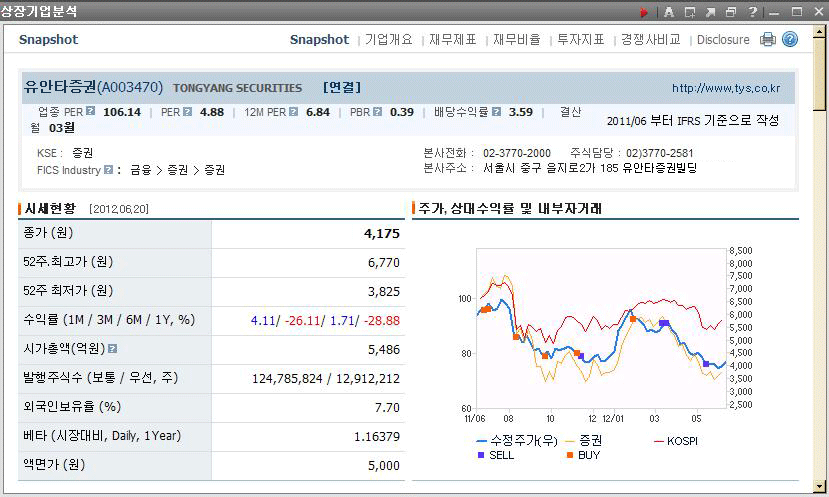
Task: Open the 재무비율 tab
Action: (x=517, y=40)
